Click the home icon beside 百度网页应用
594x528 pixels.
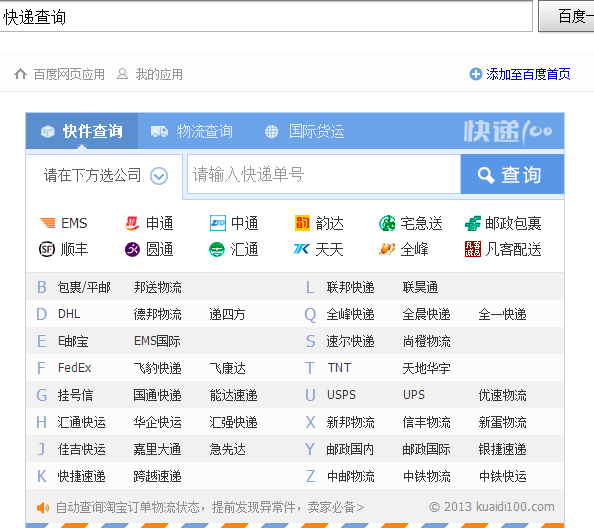(20, 73)
